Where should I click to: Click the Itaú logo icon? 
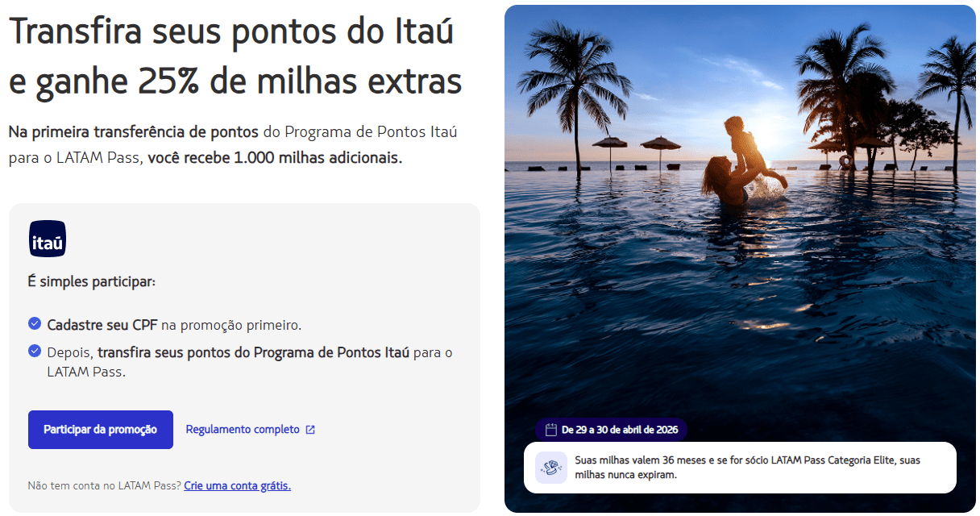[48, 239]
